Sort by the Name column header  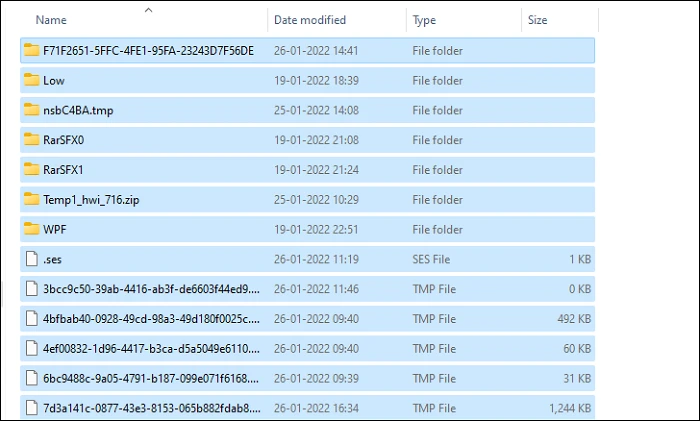click(51, 20)
